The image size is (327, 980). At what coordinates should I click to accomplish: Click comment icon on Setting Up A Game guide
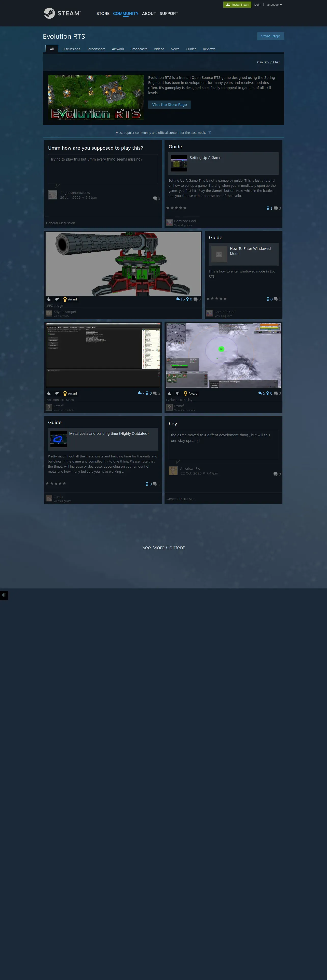pos(276,208)
